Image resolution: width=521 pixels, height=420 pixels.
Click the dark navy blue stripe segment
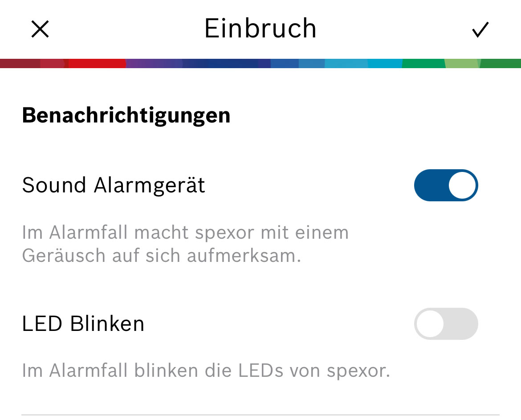point(223,63)
